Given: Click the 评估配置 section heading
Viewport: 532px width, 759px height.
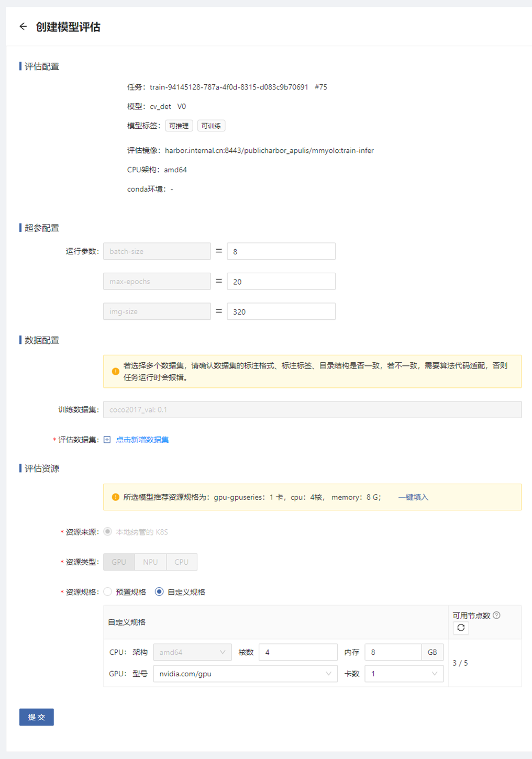Looking at the screenshot, I should (42, 66).
